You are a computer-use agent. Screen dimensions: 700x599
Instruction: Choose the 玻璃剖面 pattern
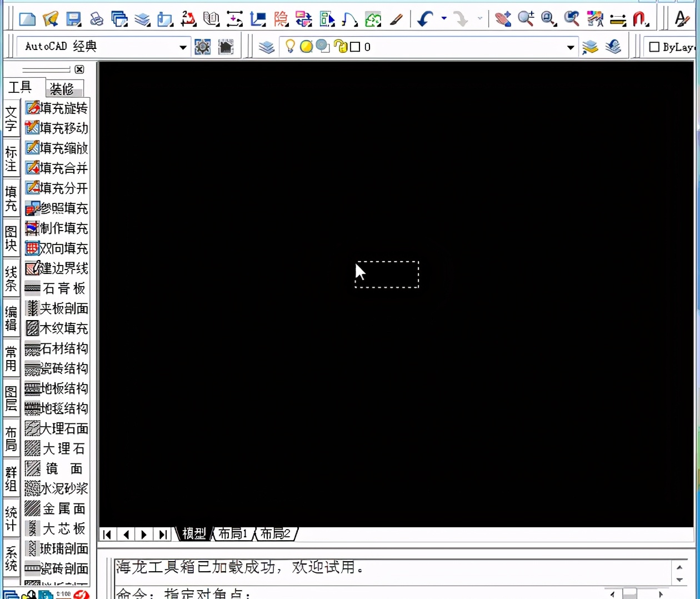[57, 548]
